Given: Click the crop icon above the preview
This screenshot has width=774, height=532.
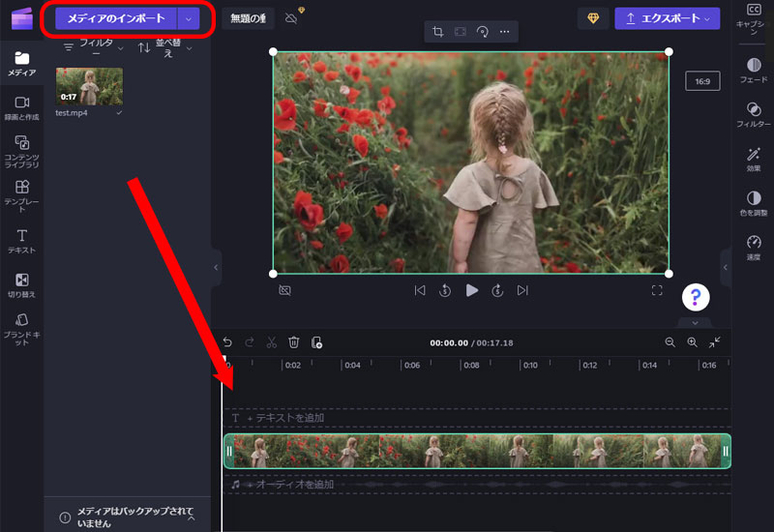Looking at the screenshot, I should (x=438, y=32).
